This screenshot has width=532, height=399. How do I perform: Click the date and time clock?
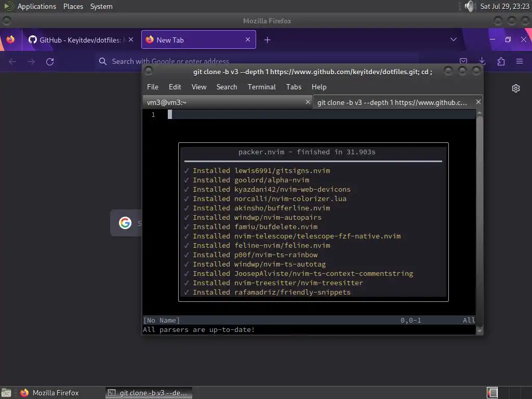coord(504,6)
